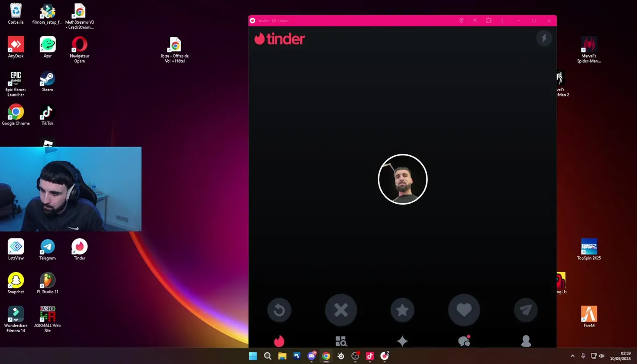Close the Tinder window
This screenshot has height=364, width=637.
549,21
